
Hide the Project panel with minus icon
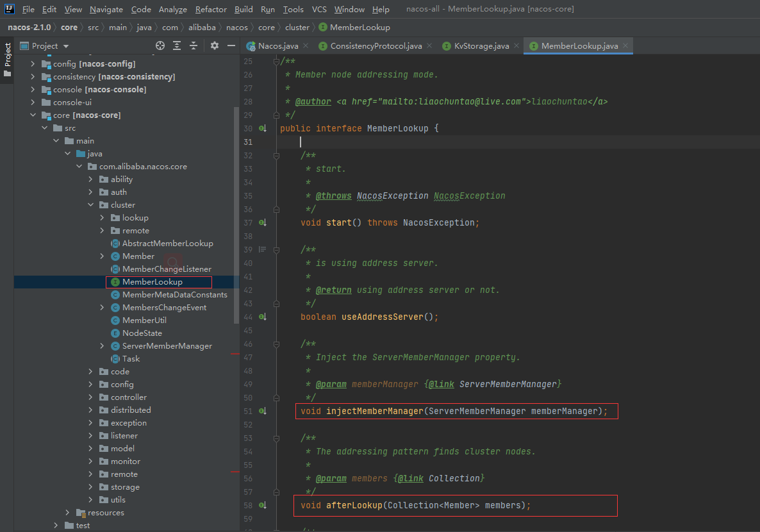pos(231,46)
